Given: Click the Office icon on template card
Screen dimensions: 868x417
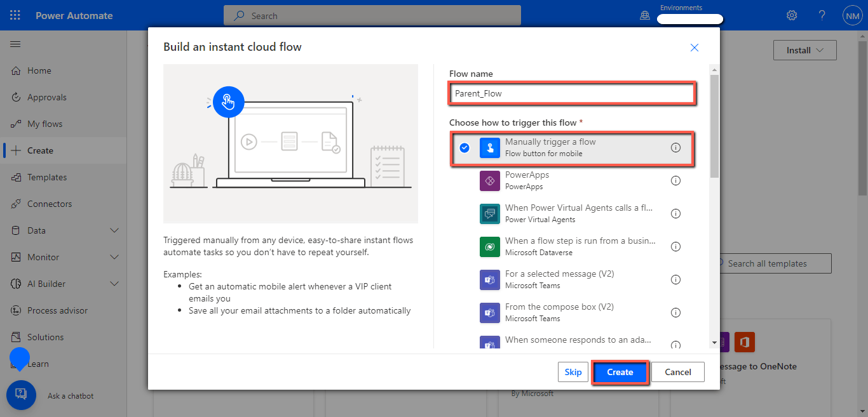Looking at the screenshot, I should tap(744, 342).
